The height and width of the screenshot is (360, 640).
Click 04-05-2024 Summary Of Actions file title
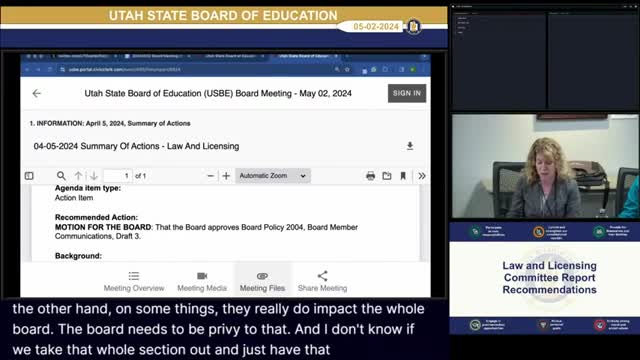click(x=136, y=146)
